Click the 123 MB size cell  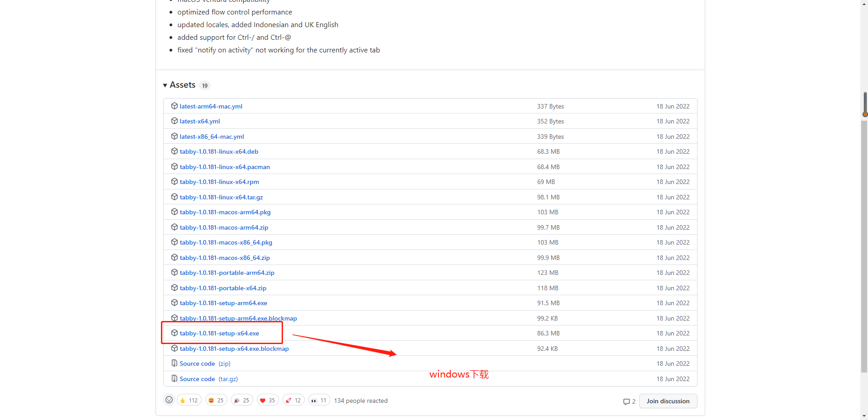[548, 273]
